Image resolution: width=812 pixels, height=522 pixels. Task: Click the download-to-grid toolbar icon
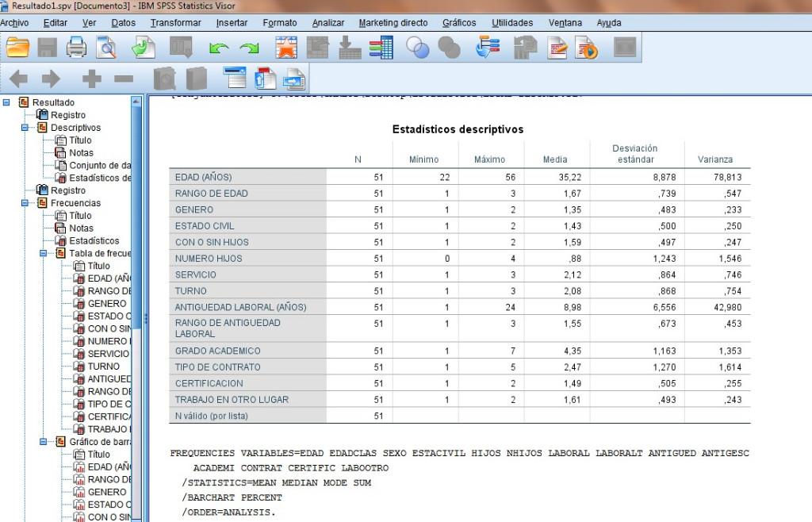[x=350, y=48]
